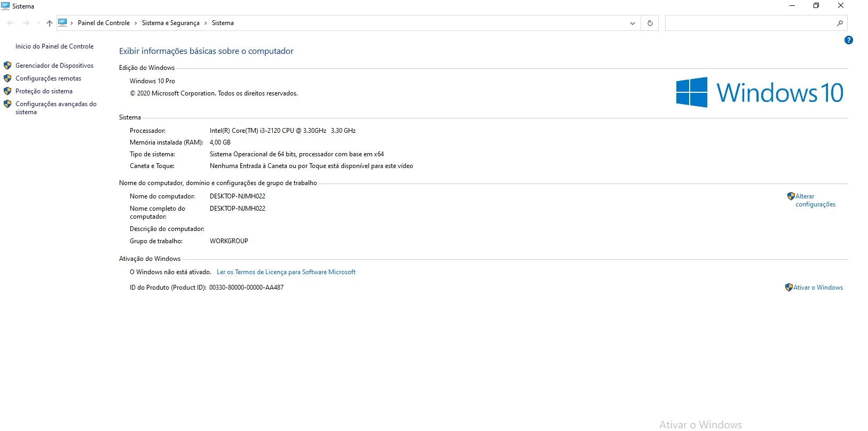Image resolution: width=868 pixels, height=431 pixels.
Task: Expand chevron after Sistema e Segurança breadcrumb
Action: coord(206,23)
